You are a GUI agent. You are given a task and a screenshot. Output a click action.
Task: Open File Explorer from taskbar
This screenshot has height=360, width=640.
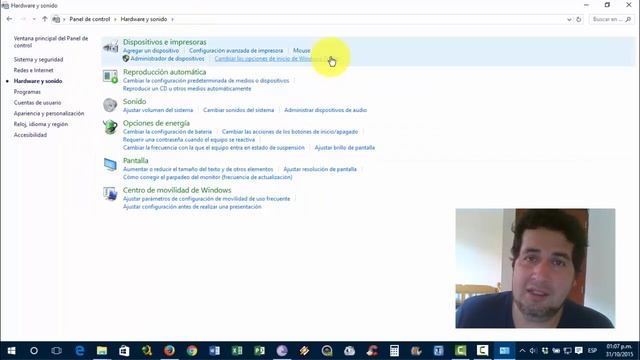click(x=102, y=351)
